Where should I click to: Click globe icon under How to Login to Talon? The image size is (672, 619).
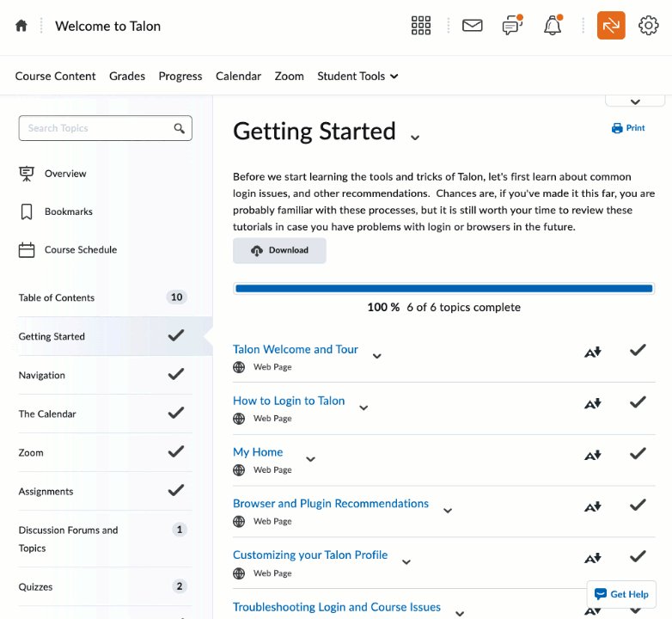tap(239, 419)
